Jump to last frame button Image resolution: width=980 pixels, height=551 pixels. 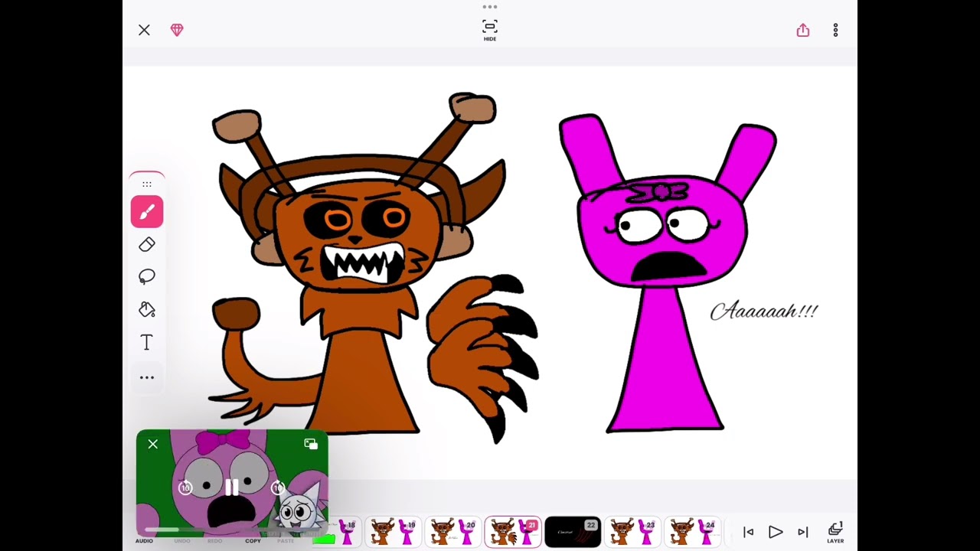click(x=802, y=532)
